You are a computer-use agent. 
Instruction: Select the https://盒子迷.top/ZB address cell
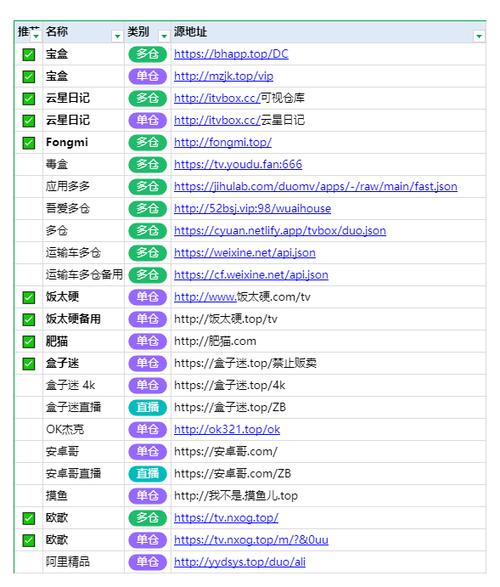pos(329,408)
